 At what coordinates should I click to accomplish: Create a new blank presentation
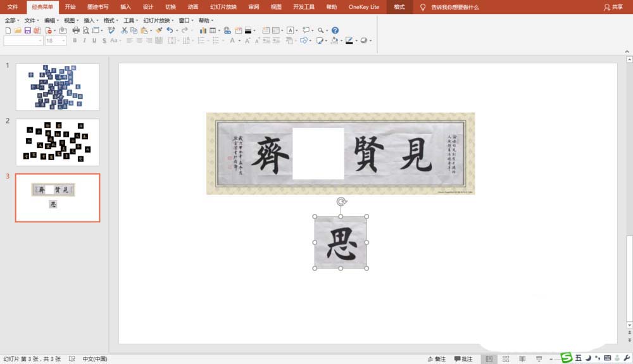point(8,30)
